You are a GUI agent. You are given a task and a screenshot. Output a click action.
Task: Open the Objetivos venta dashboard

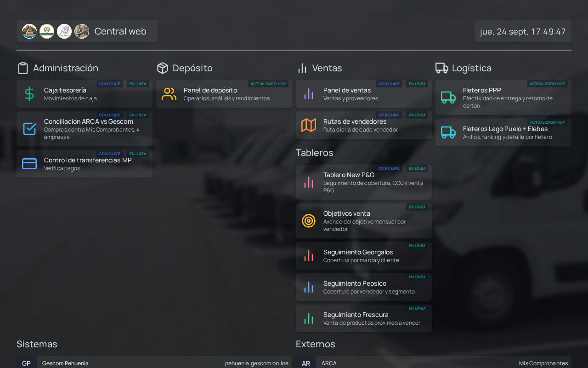click(x=364, y=221)
